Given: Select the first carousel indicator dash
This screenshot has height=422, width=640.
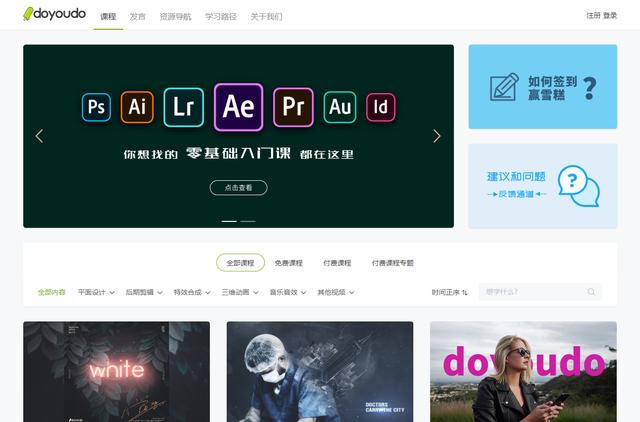Looking at the screenshot, I should coord(229,221).
